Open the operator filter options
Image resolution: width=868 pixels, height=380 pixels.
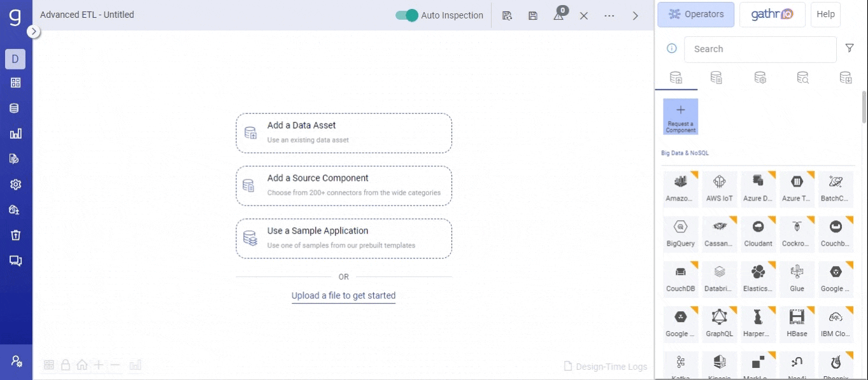point(850,48)
